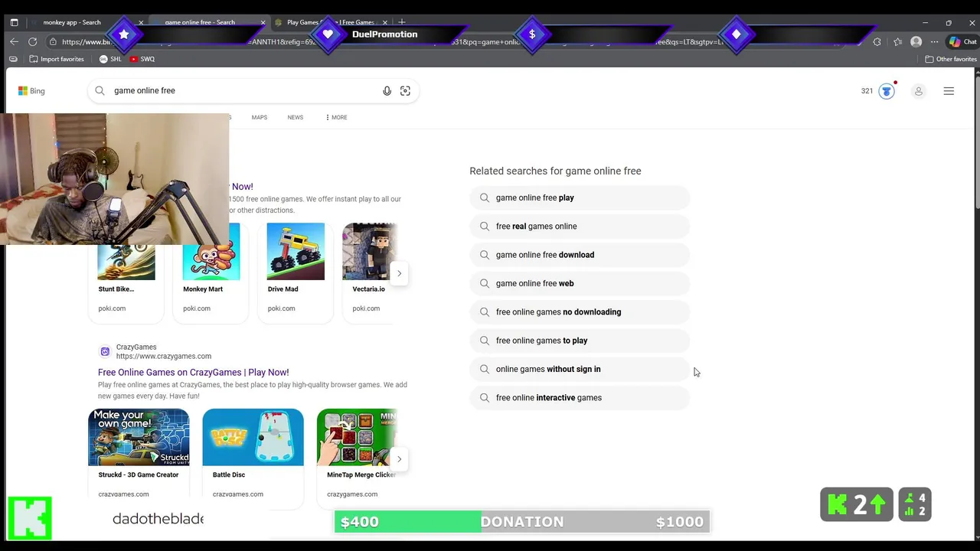Click the Monkey Mart title text
Viewport: 980px width, 551px height.
point(203,289)
